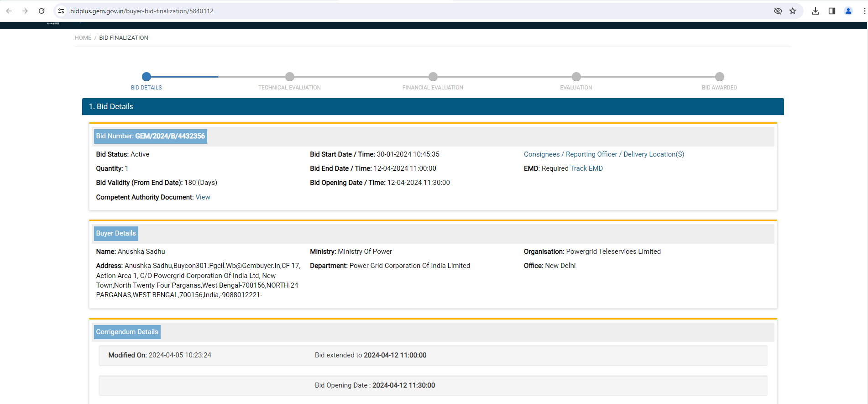Viewport: 868px width, 404px height.
Task: Click Department Power Grid Corporation text
Action: pos(390,266)
